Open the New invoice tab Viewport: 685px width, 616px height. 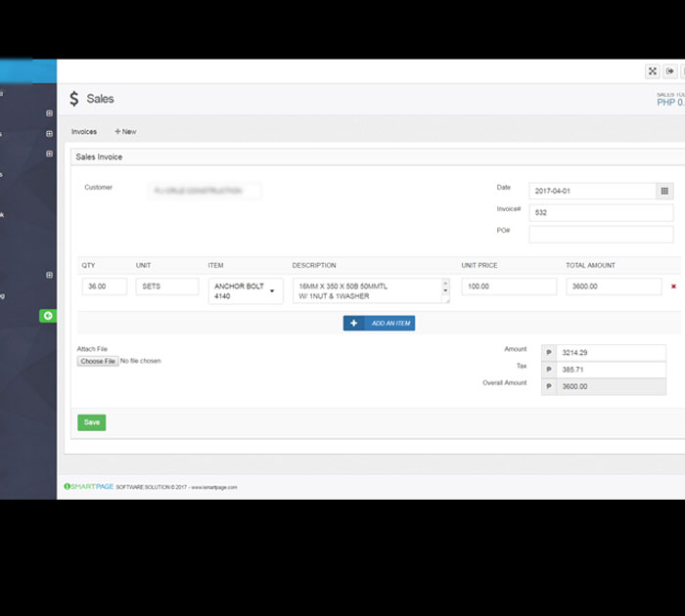[x=125, y=131]
